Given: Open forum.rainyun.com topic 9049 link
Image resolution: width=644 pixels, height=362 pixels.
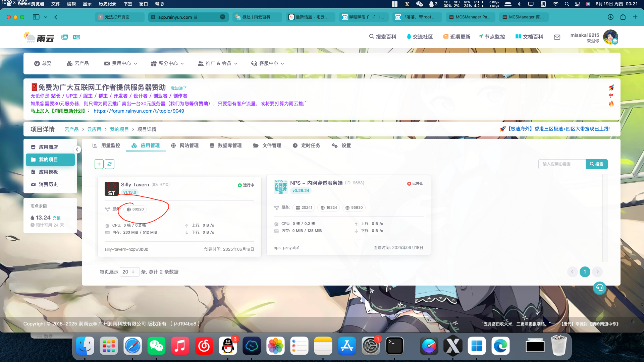Looking at the screenshot, I should coord(139,111).
